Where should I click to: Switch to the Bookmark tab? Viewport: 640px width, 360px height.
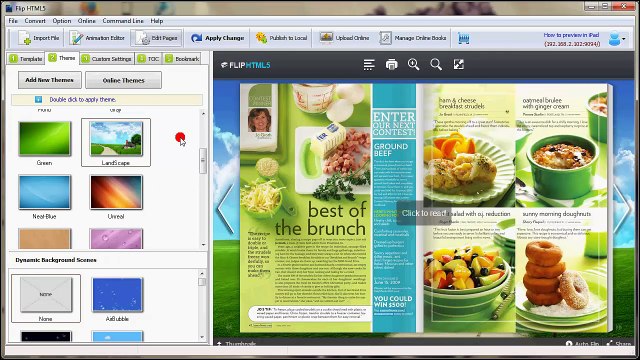(x=182, y=59)
